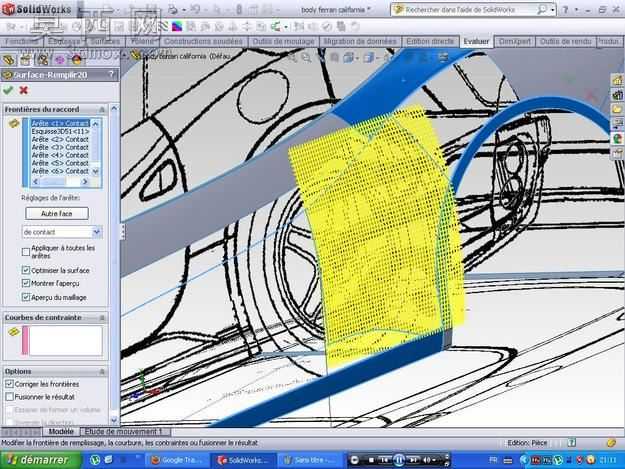Open dropdown beside title bar help icon
This screenshot has width=625, height=469.
[x=576, y=10]
